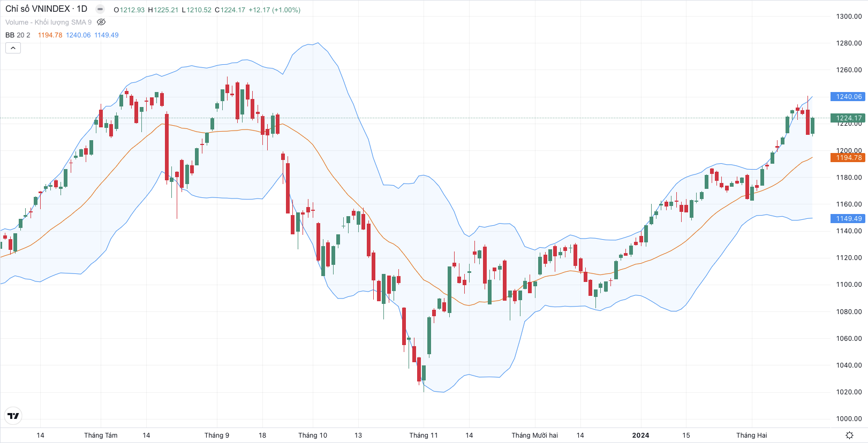868x443 pixels.
Task: Click the 1060.00 price axis tick
Action: coord(849,338)
